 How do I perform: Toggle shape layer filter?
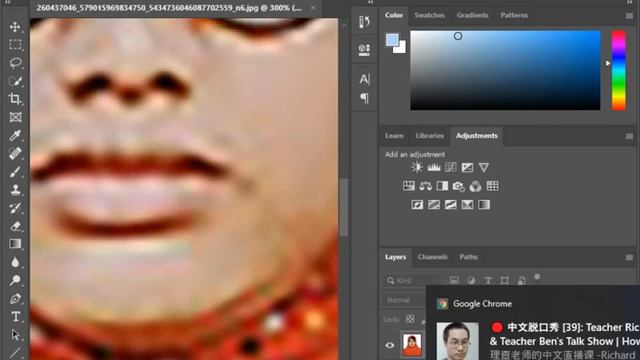504,280
